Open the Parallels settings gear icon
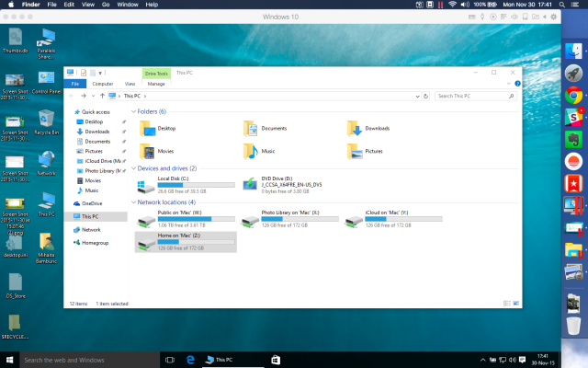 (553, 17)
